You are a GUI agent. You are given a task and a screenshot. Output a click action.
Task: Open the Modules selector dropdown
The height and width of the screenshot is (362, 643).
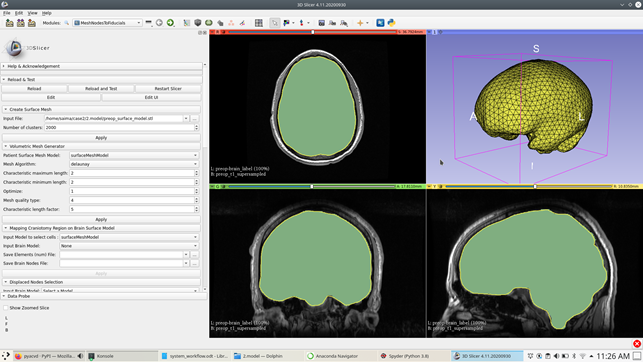tap(107, 23)
